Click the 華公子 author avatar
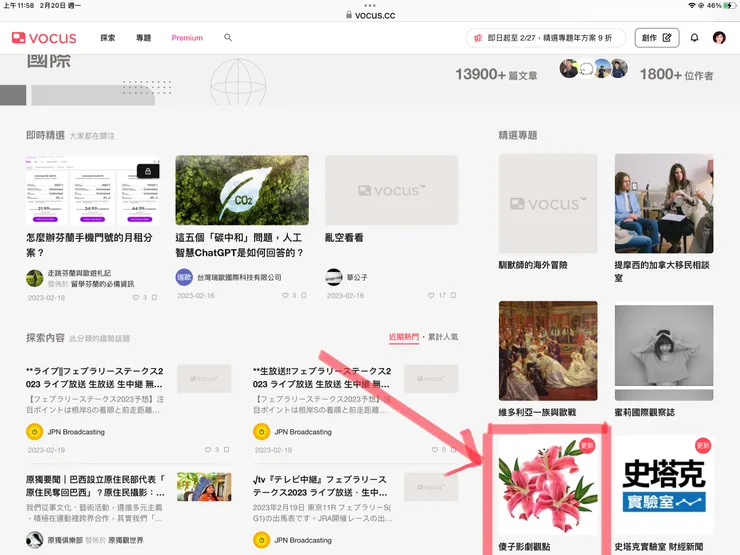This screenshot has height=555, width=740. point(334,278)
